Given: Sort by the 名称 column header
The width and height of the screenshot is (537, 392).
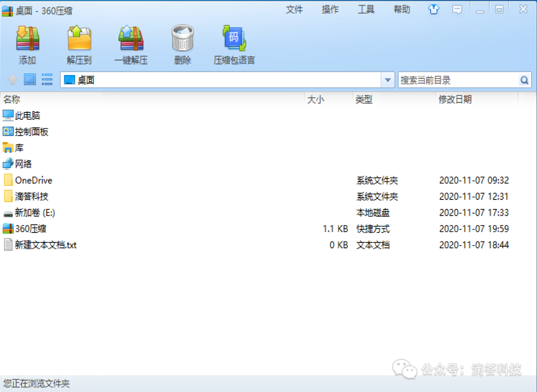Looking at the screenshot, I should pyautogui.click(x=12, y=99).
